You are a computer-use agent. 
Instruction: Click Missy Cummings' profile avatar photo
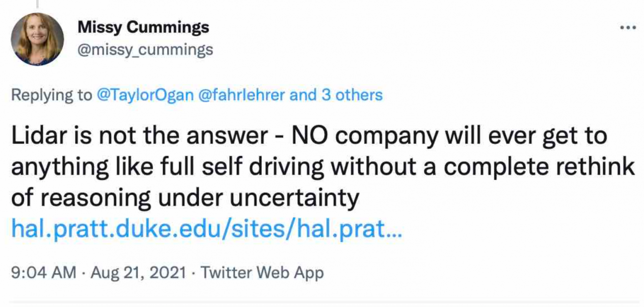click(37, 39)
